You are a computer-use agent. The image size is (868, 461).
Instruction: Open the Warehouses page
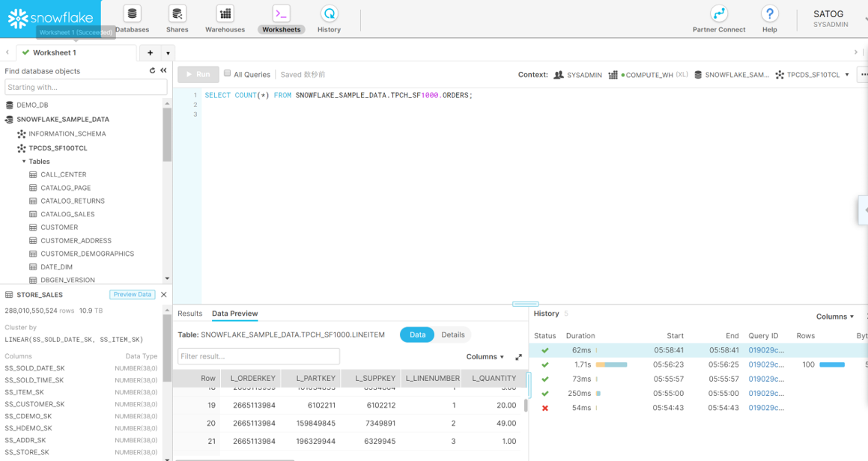225,19
